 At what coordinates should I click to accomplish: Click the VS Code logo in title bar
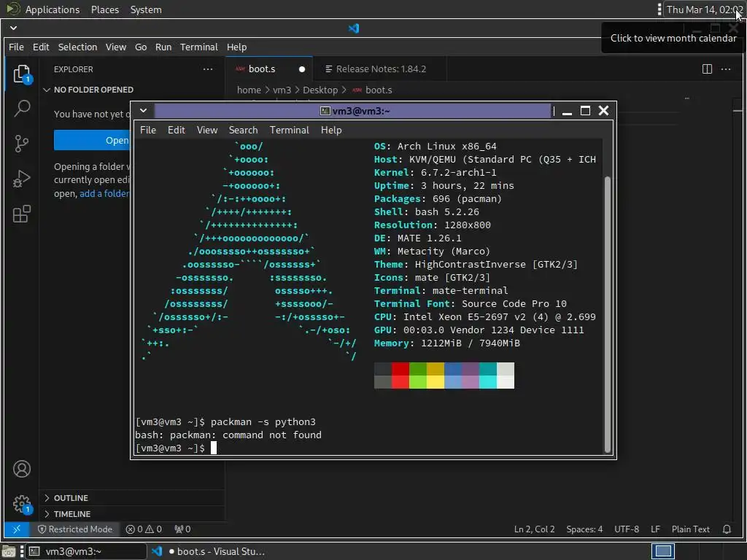(354, 28)
